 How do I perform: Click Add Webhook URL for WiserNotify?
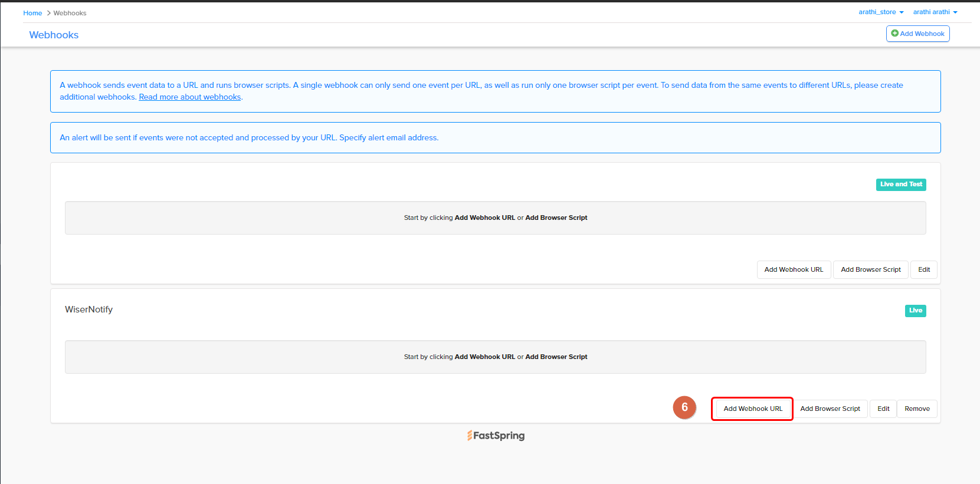click(x=753, y=409)
